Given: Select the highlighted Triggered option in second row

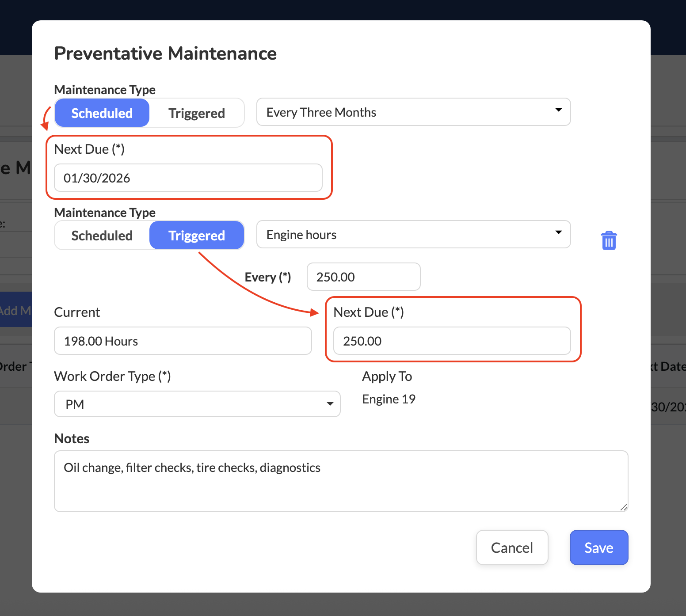Looking at the screenshot, I should tap(197, 236).
